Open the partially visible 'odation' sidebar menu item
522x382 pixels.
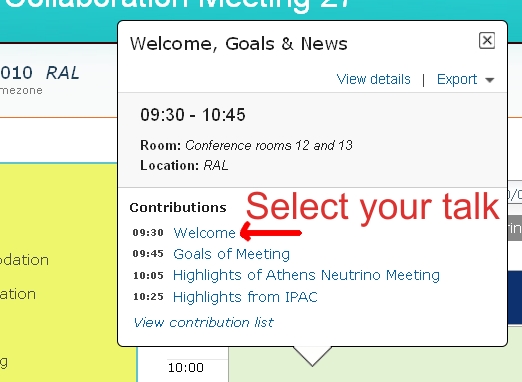click(x=24, y=260)
